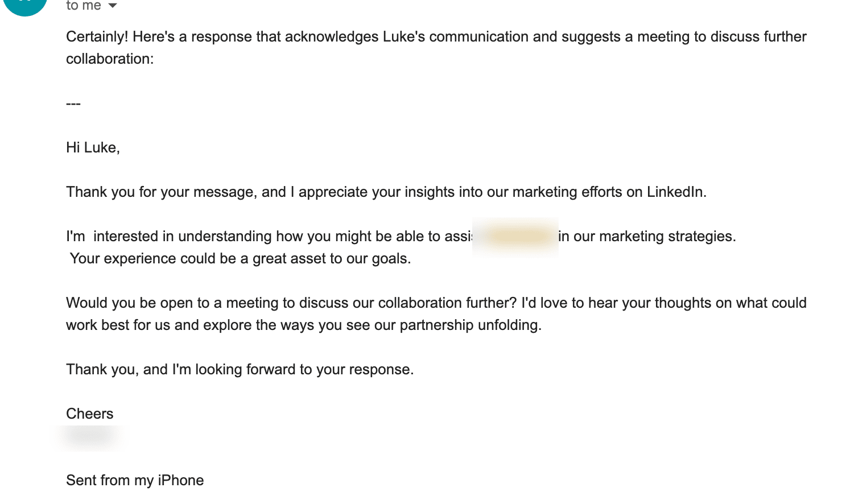Image resolution: width=842 pixels, height=504 pixels.
Task: Click the "Sent from my iPhone" line
Action: click(x=135, y=481)
